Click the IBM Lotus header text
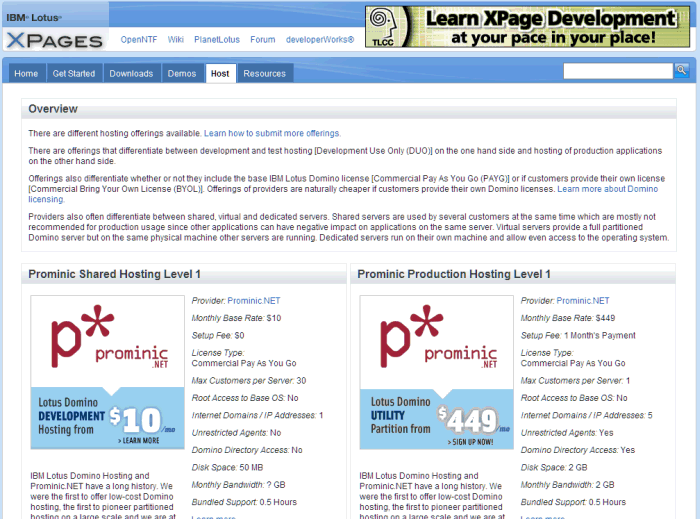 [x=34, y=17]
